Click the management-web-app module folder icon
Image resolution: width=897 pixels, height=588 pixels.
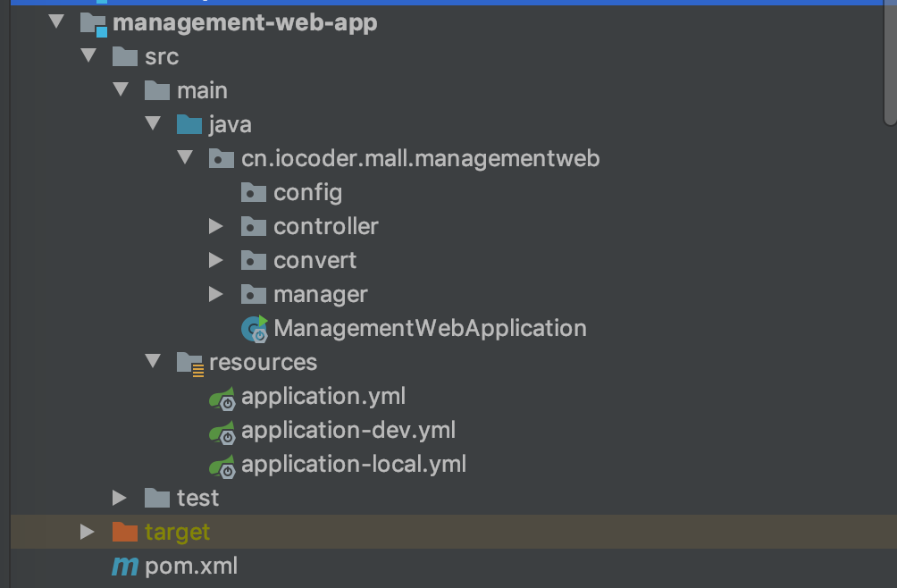tap(93, 23)
